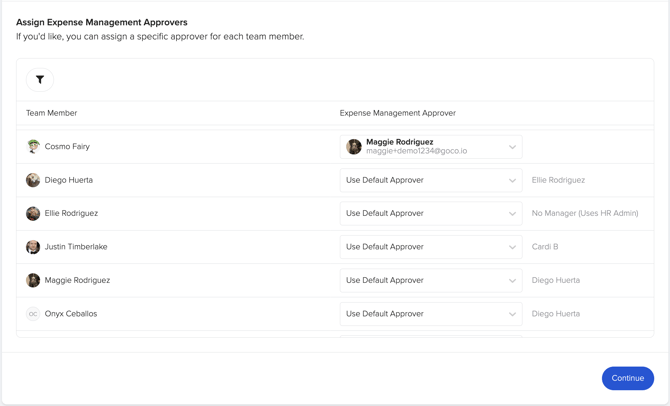Select the Ellie Rodriguez team member name
This screenshot has width=670, height=406.
[71, 213]
